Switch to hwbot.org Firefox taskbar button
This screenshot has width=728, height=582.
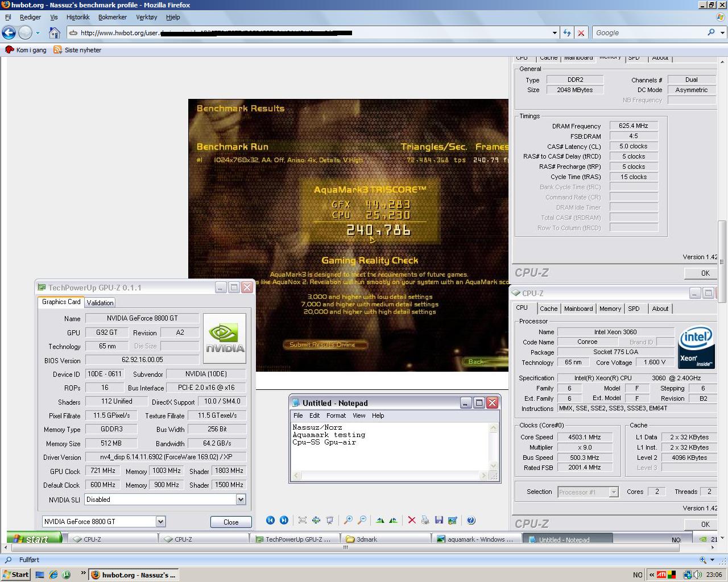pos(134,575)
